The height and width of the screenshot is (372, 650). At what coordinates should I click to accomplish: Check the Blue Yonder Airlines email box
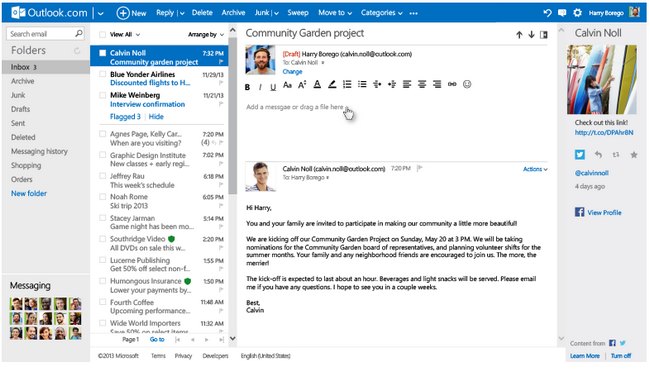coord(102,74)
